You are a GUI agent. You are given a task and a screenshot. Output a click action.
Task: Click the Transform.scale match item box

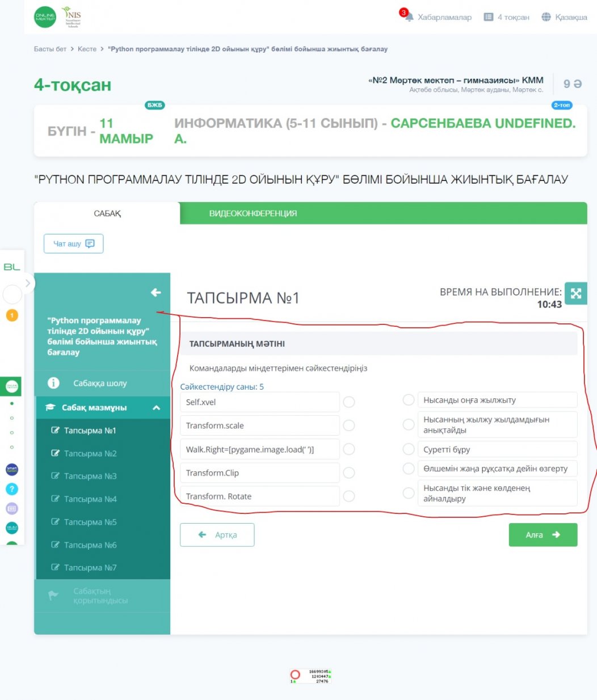[260, 425]
